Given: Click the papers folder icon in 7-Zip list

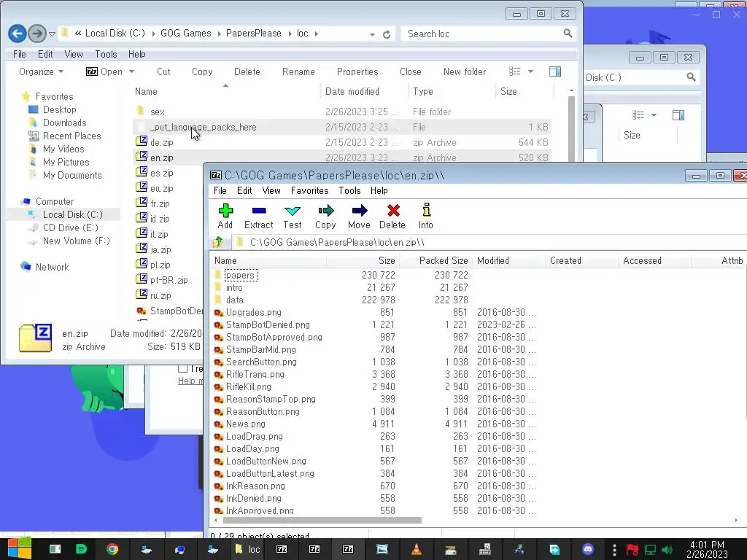Looking at the screenshot, I should 218,275.
